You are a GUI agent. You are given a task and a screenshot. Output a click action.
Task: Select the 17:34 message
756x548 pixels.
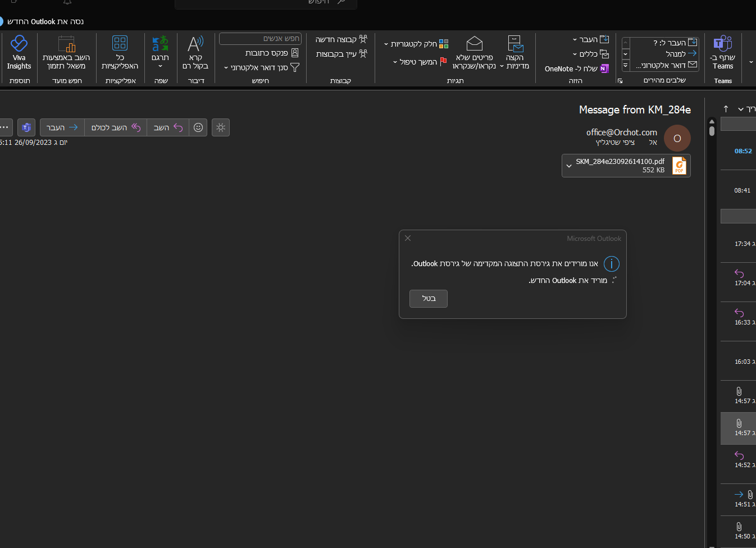point(738,243)
